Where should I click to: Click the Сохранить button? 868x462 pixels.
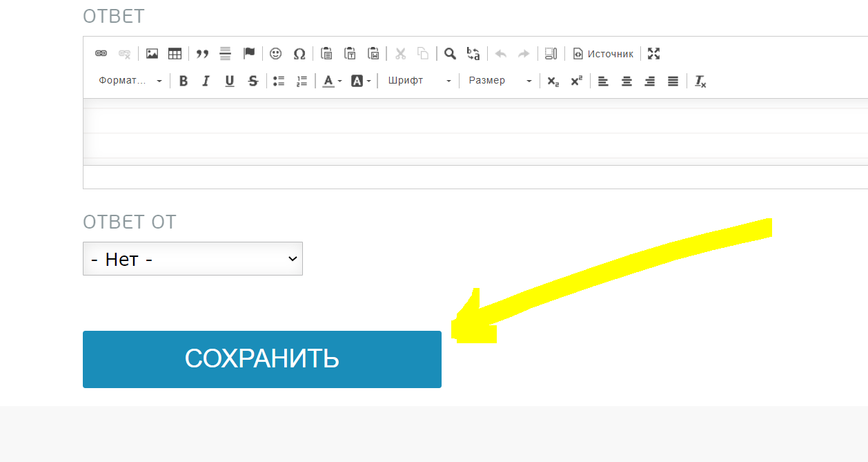pos(262,359)
